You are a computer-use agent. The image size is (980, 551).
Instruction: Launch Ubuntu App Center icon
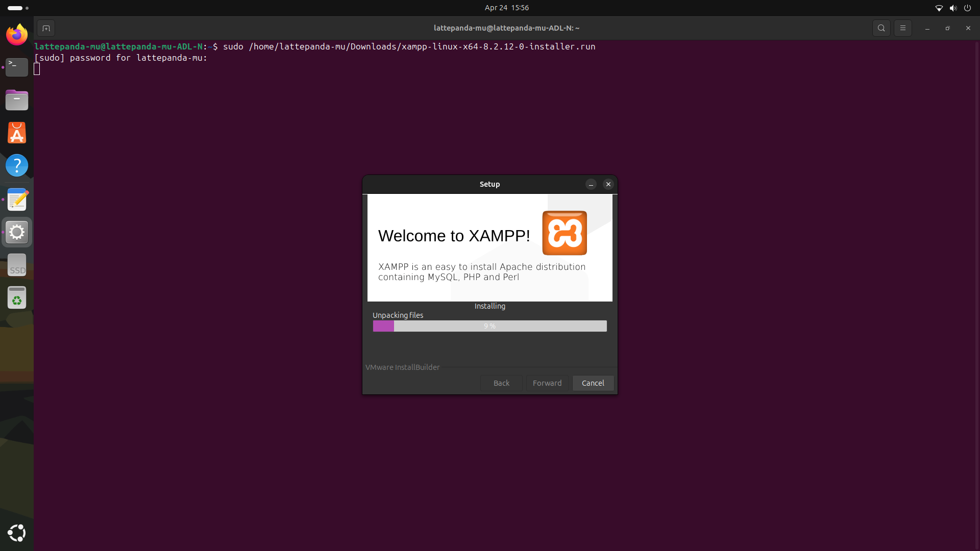pos(17,133)
